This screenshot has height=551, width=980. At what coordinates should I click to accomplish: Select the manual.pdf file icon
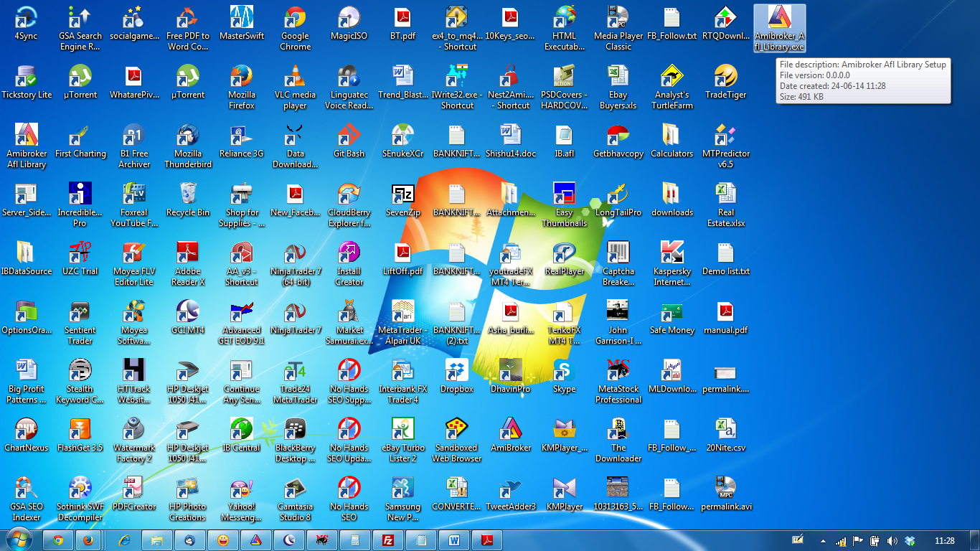[x=726, y=317]
